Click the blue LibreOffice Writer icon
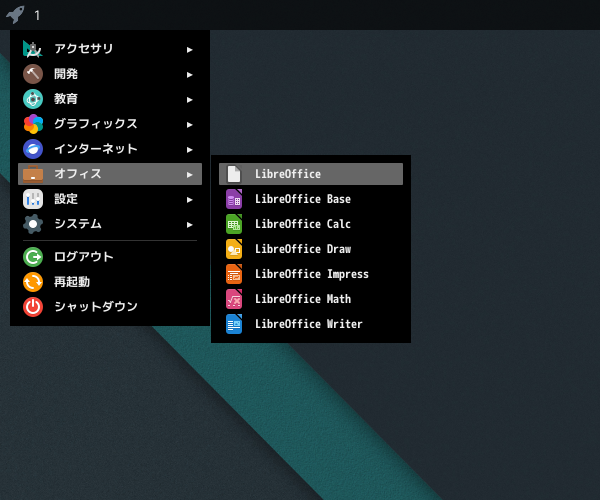 [234, 324]
